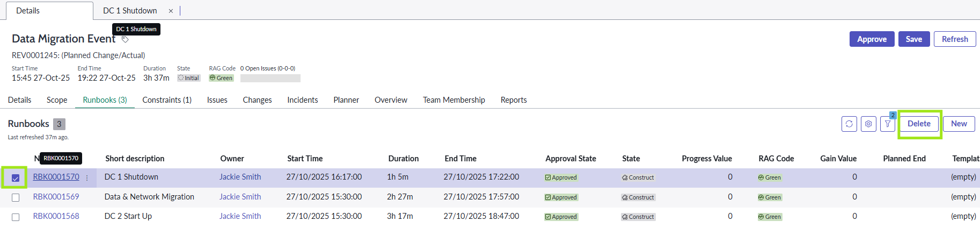Open runbook link RBK0001568
This screenshot has height=235, width=980.
(56, 216)
